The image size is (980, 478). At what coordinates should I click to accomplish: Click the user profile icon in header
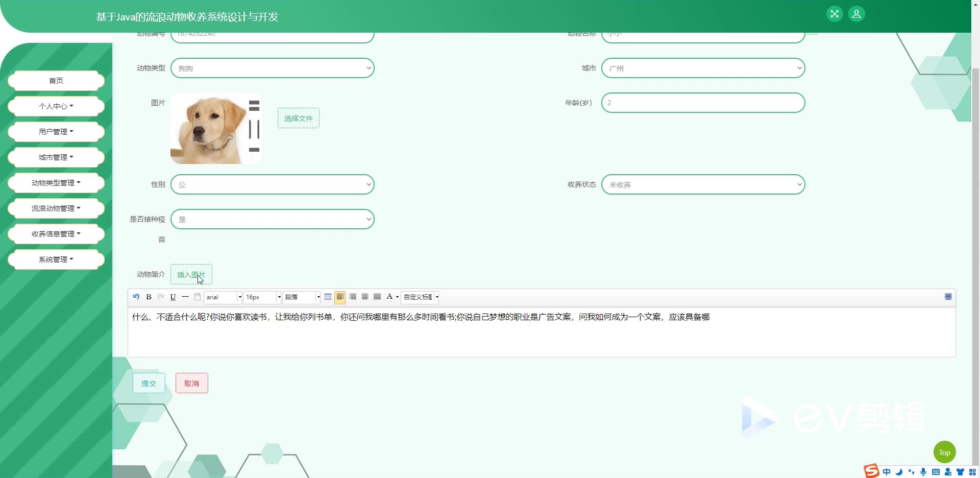tap(856, 14)
